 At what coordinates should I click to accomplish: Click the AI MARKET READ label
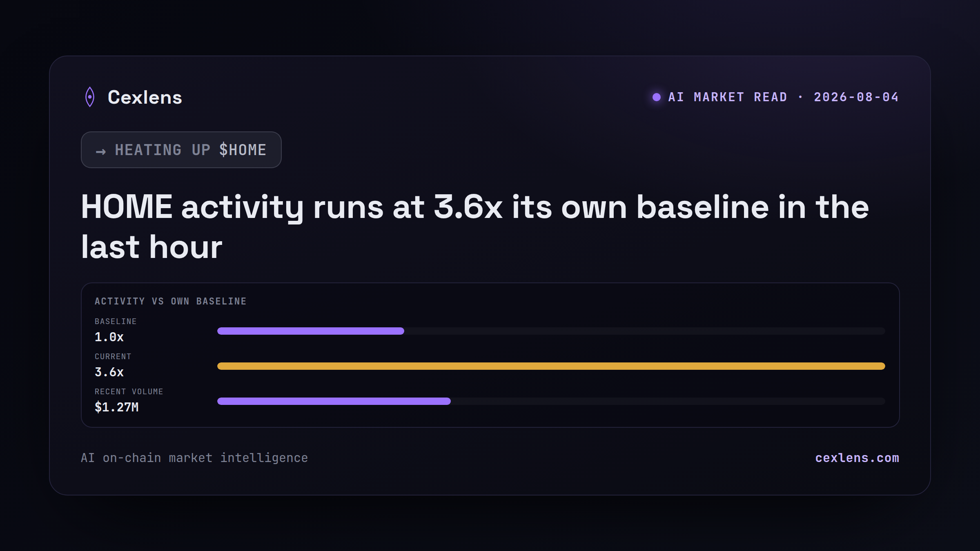[x=728, y=97]
